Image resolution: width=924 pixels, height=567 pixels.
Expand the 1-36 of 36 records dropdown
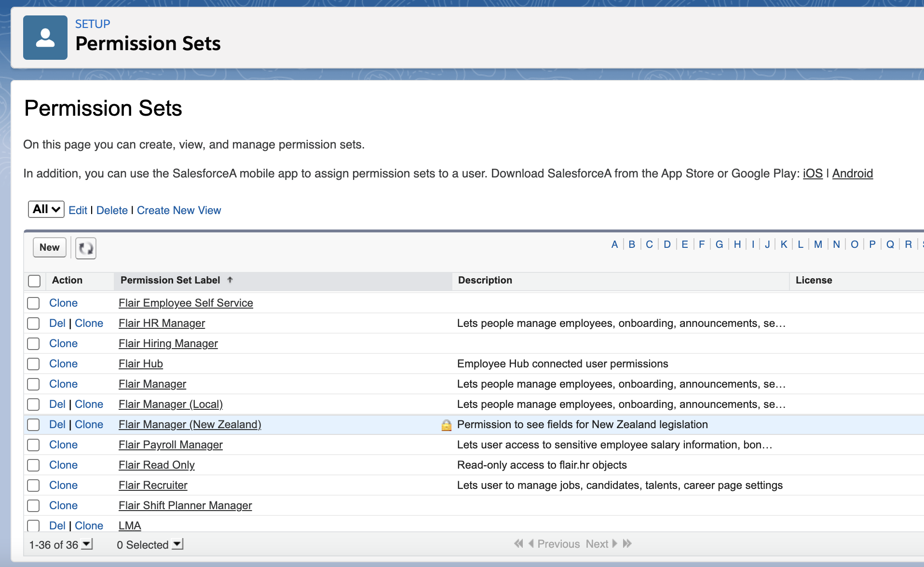87,544
